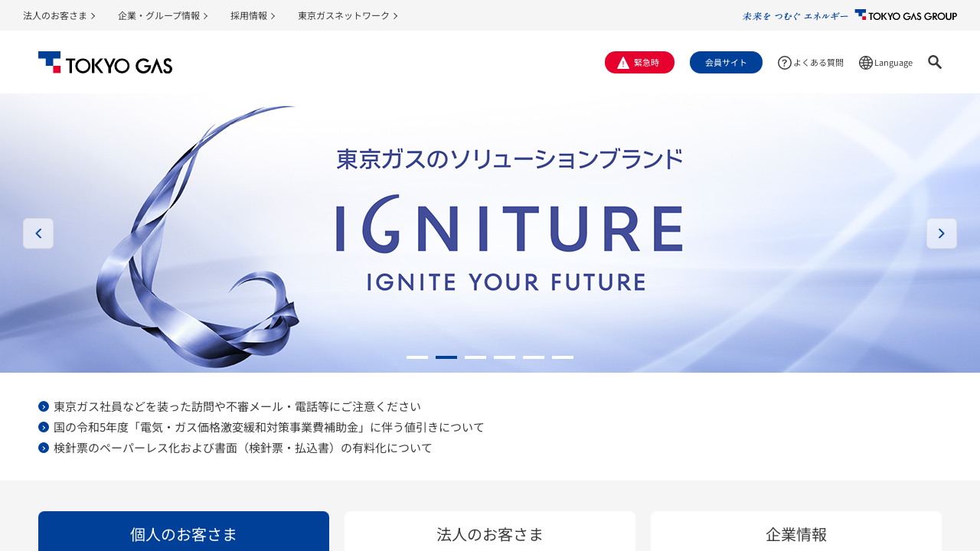Advance to next carousel slide
The width and height of the screenshot is (980, 551).
[942, 233]
